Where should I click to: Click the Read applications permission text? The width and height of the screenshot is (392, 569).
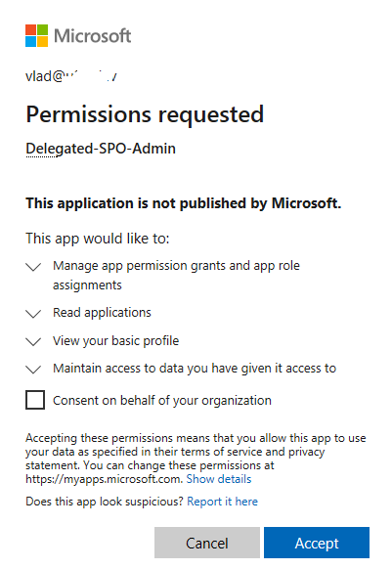(102, 313)
